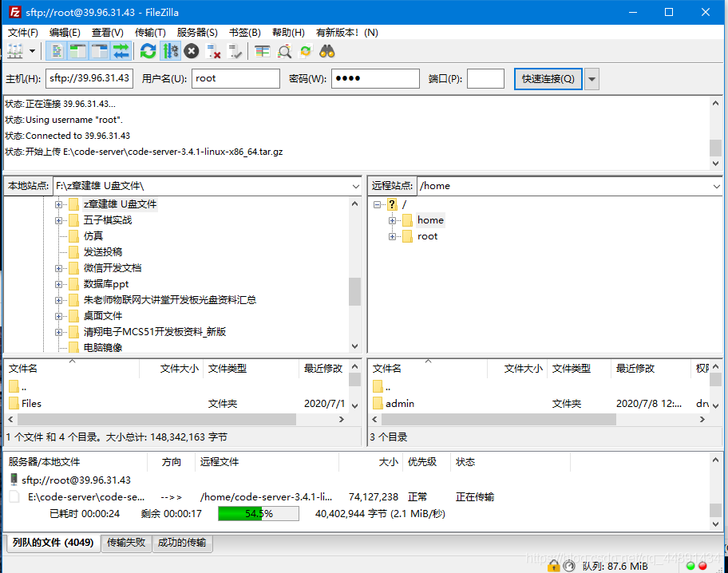Select the 成功的传输 tab
The width and height of the screenshot is (728, 573).
pos(182,543)
